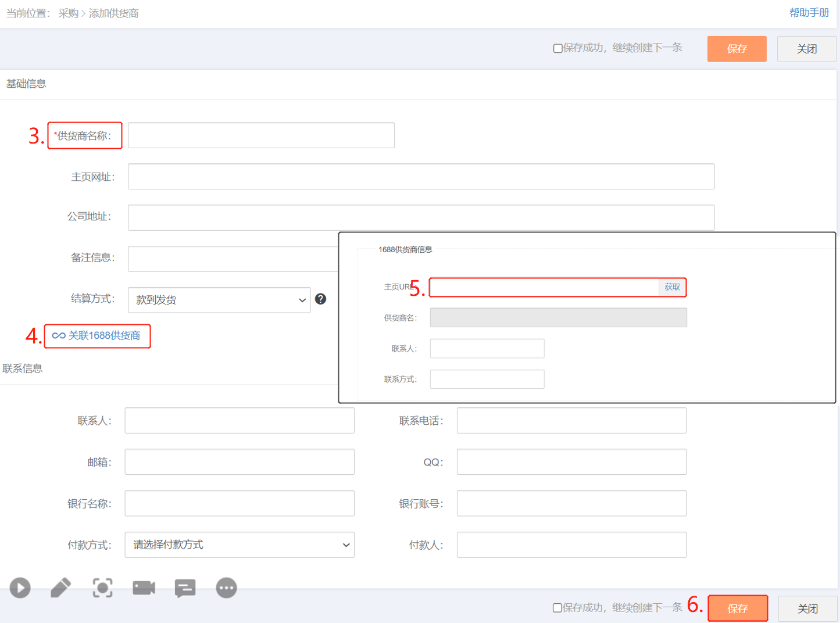The image size is (840, 623).
Task: Focus the 公司地址 input field
Action: (x=421, y=217)
